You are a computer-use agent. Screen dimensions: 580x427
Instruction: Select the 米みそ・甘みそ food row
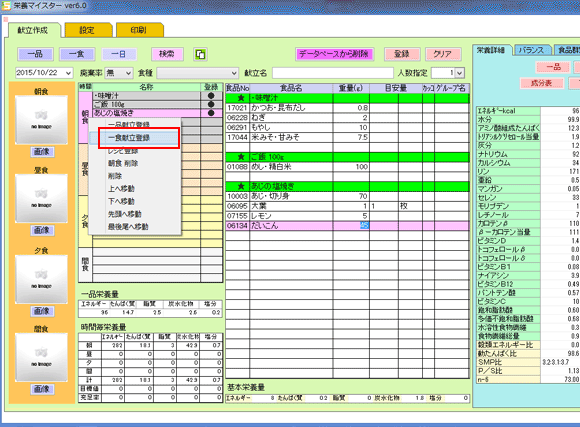click(x=347, y=137)
